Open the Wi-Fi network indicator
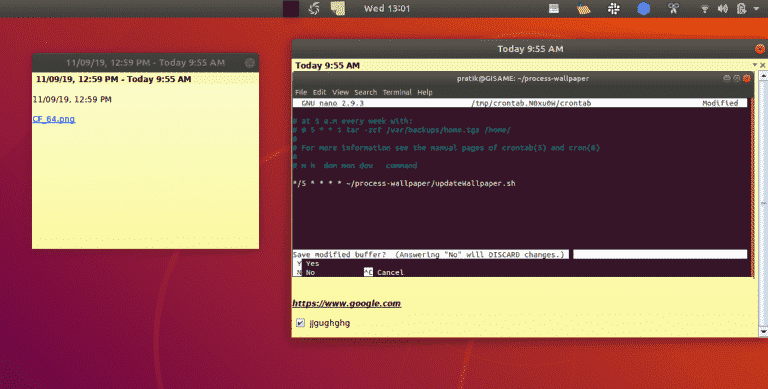 tap(705, 8)
